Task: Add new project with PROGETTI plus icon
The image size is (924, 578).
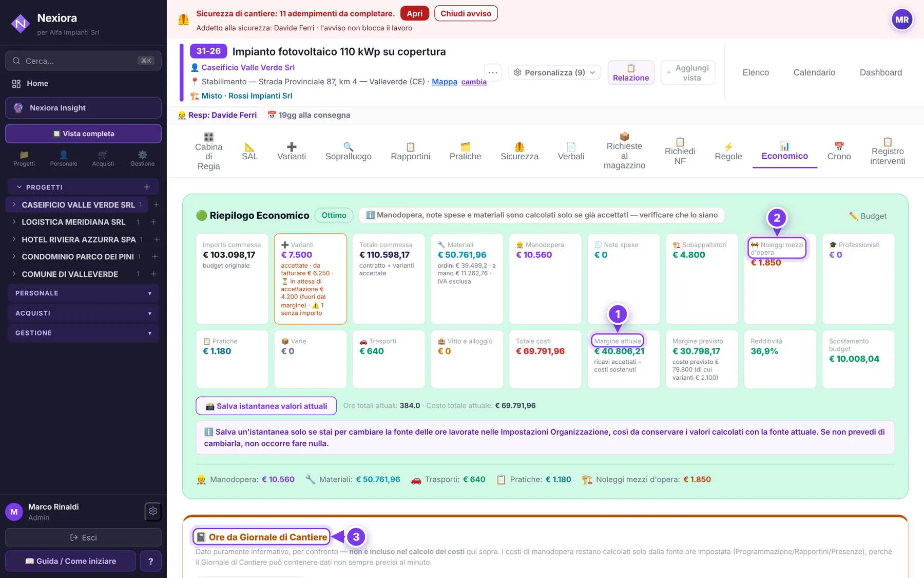Action: click(x=147, y=187)
